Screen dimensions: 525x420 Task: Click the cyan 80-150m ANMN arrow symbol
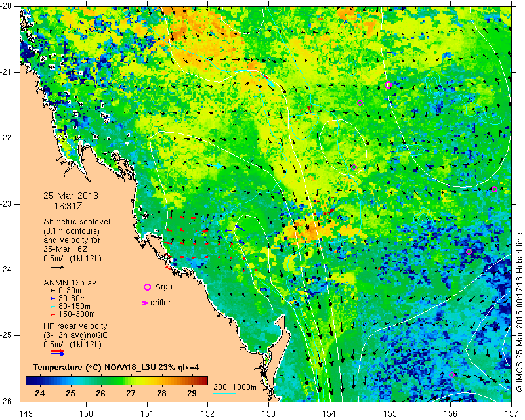tap(52, 306)
